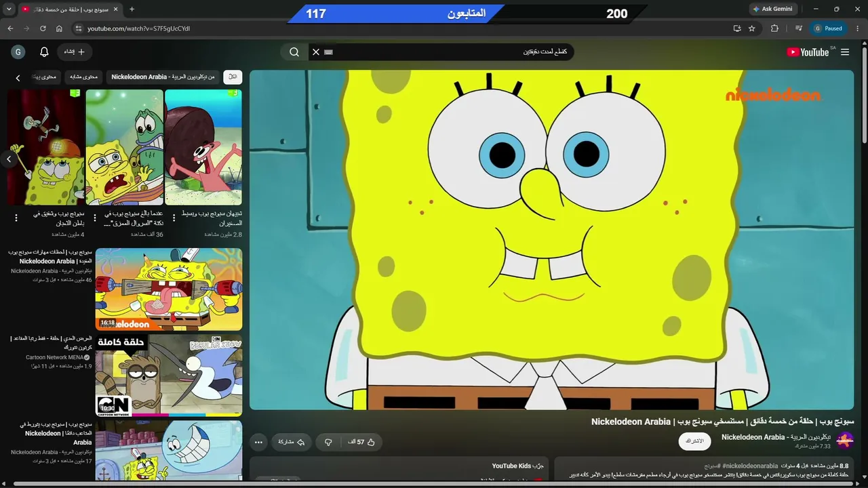868x488 pixels.
Task: Dislike the video
Action: 328,442
